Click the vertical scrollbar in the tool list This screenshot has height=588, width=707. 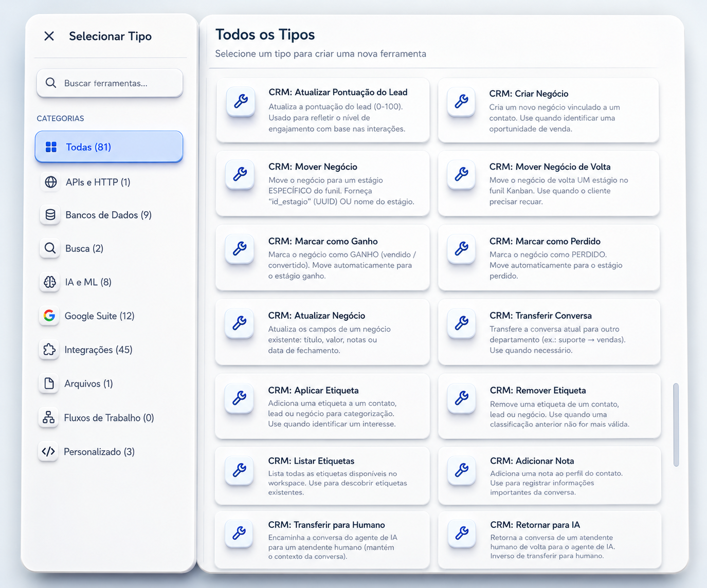[x=676, y=425]
